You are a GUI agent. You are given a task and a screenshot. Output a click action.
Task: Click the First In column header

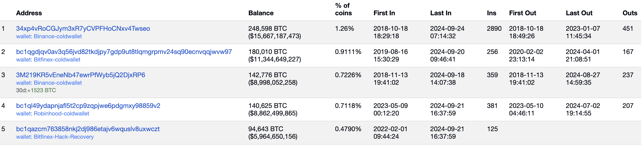384,13
